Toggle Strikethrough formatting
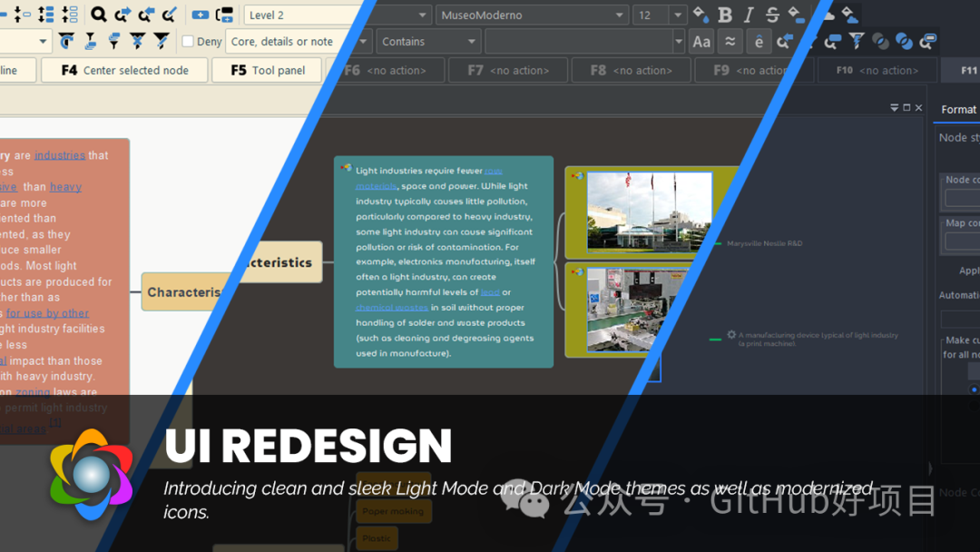This screenshot has height=552, width=980. (x=772, y=15)
